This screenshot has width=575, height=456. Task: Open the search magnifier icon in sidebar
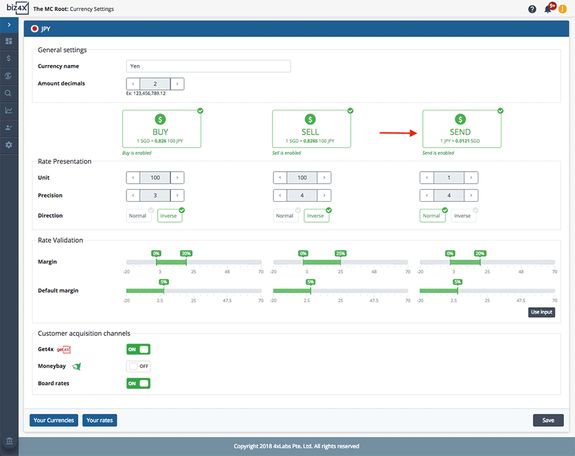tap(9, 93)
